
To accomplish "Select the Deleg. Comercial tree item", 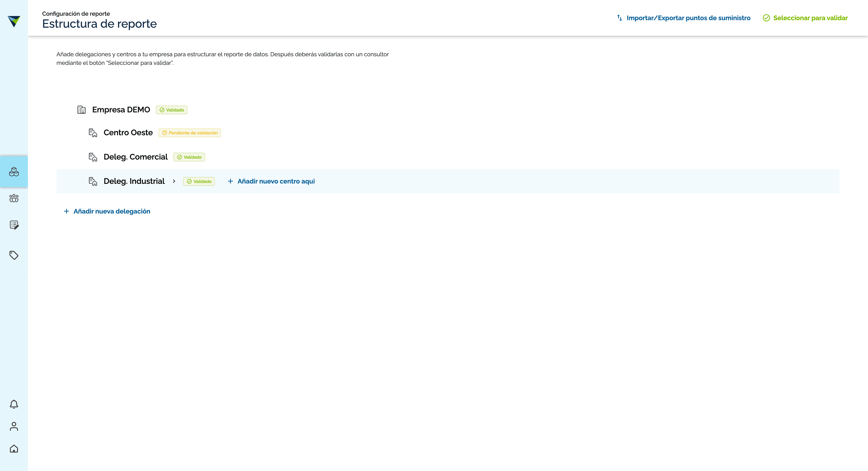I will click(135, 157).
